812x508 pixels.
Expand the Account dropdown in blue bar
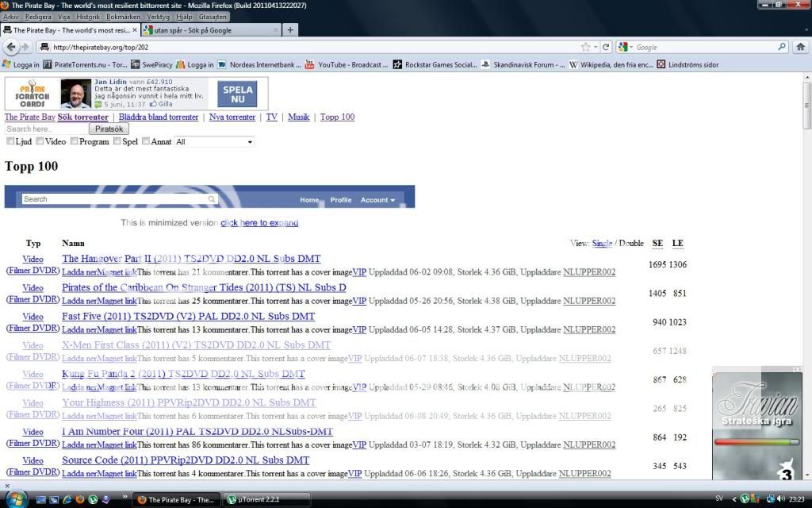[x=377, y=200]
